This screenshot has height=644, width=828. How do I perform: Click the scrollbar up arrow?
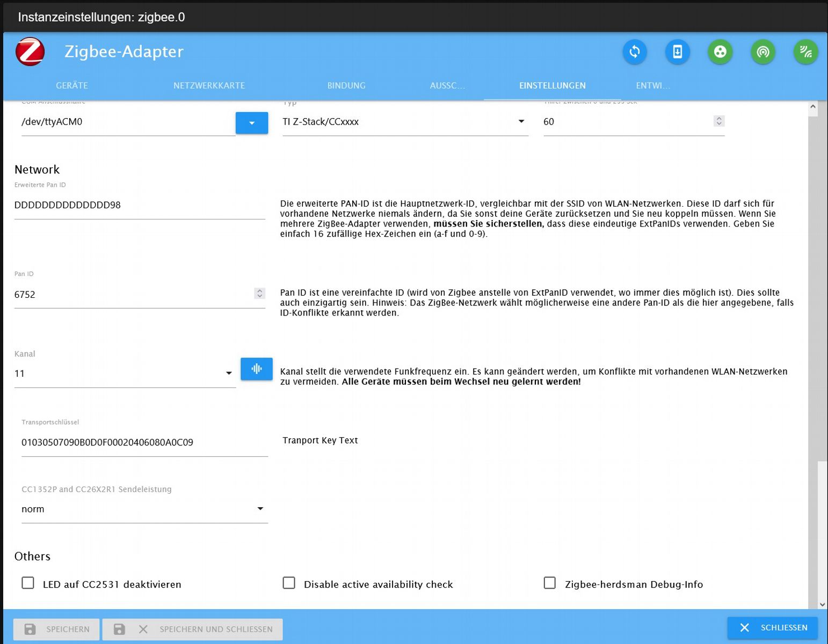tap(813, 107)
